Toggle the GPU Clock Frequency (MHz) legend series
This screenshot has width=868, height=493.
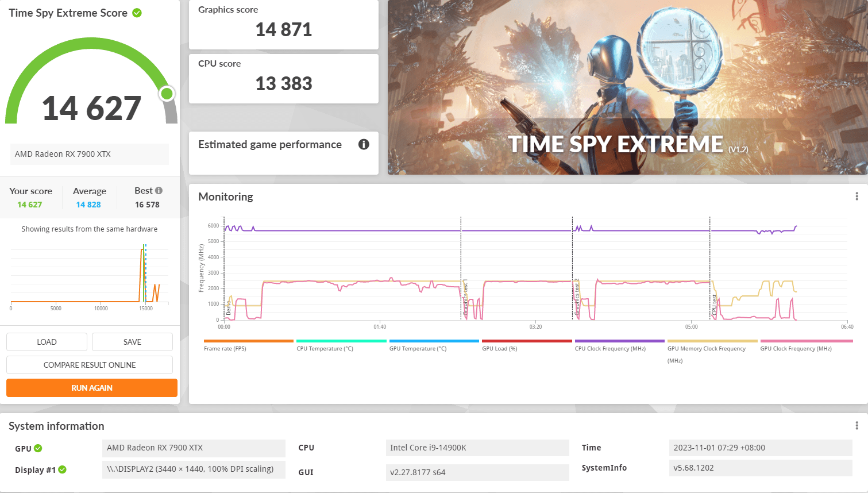click(x=805, y=345)
